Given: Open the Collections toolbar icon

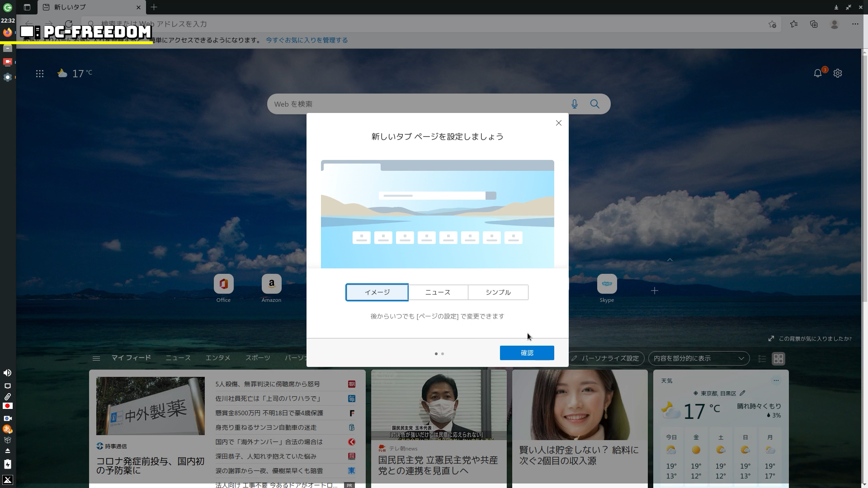Looking at the screenshot, I should coord(814,24).
